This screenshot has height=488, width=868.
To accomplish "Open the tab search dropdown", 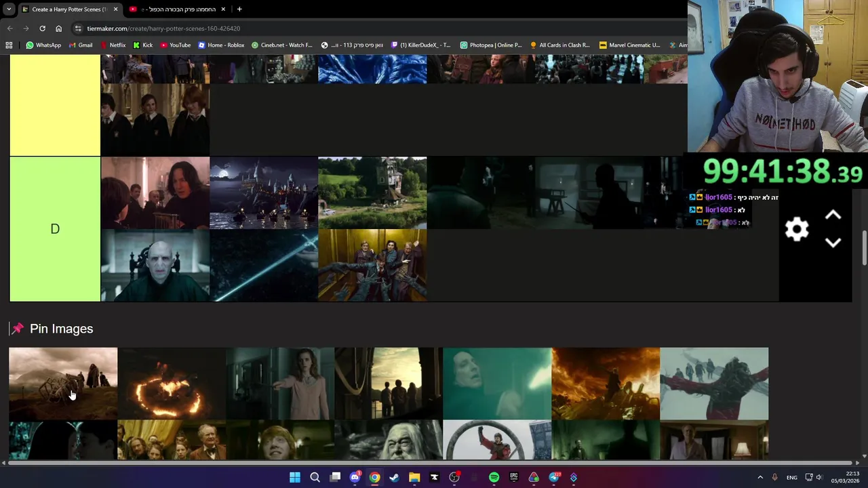I will (8, 9).
